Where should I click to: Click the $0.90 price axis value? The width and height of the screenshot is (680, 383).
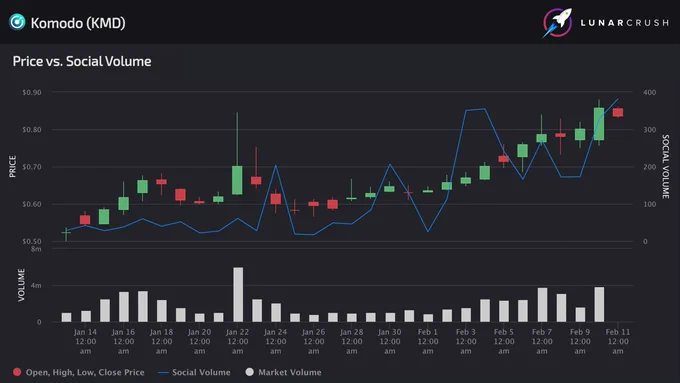click(x=32, y=92)
